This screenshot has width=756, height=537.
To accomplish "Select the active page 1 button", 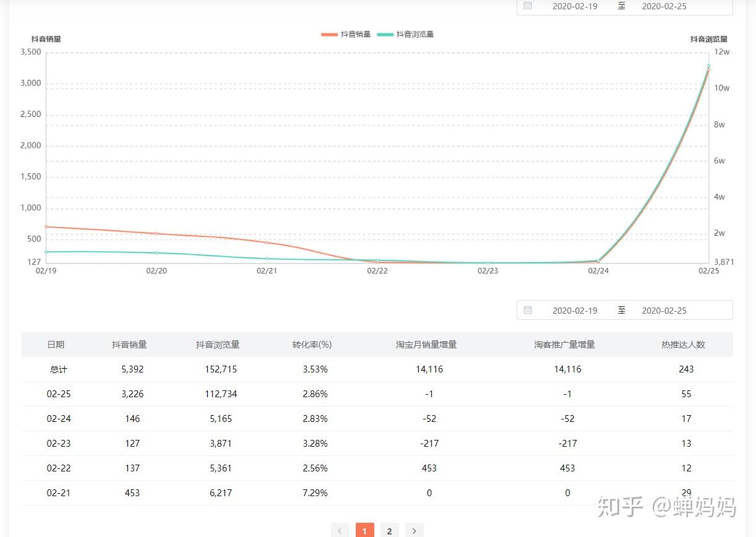I will click(x=364, y=531).
